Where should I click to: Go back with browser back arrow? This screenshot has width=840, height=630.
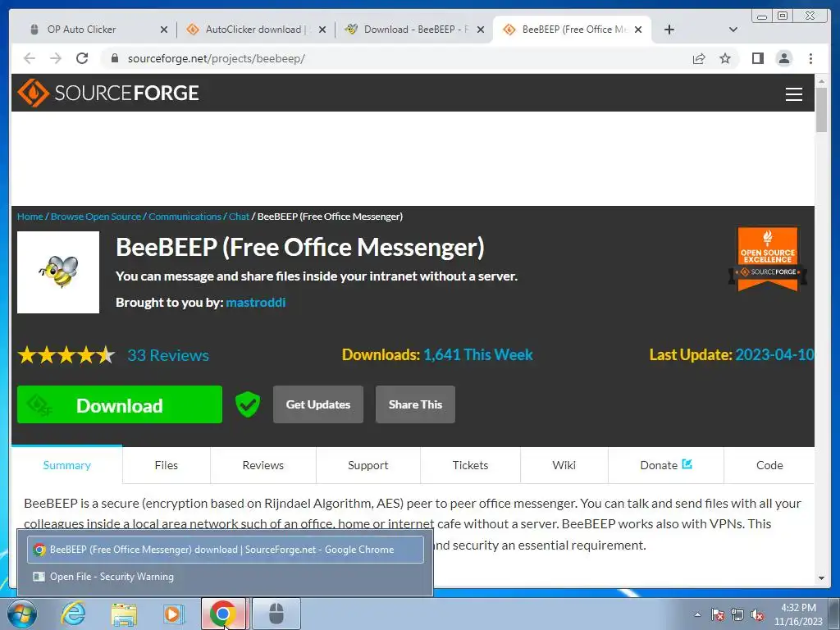coord(30,58)
